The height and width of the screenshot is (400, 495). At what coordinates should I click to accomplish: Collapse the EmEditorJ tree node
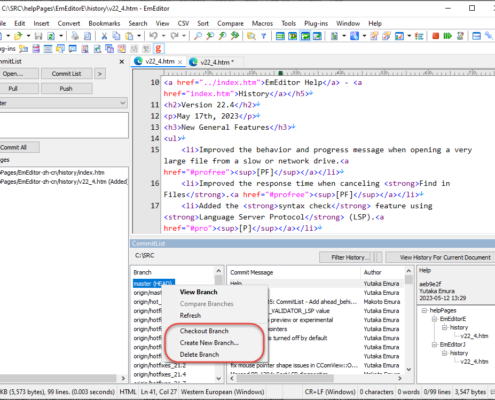[x=434, y=344]
